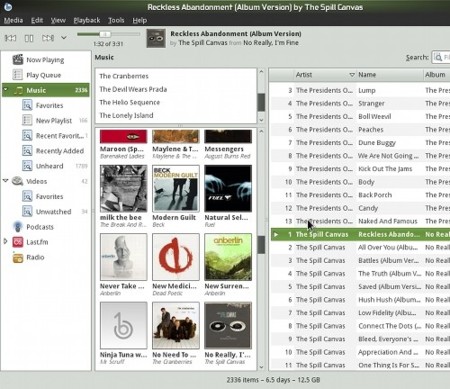Select The Helio Sequence artist
450x389 pixels.
point(130,102)
